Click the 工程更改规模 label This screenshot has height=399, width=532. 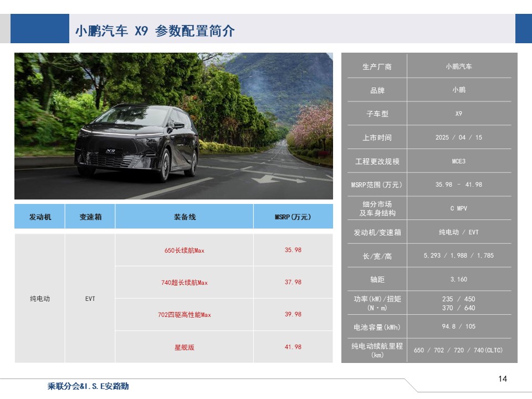tap(377, 161)
